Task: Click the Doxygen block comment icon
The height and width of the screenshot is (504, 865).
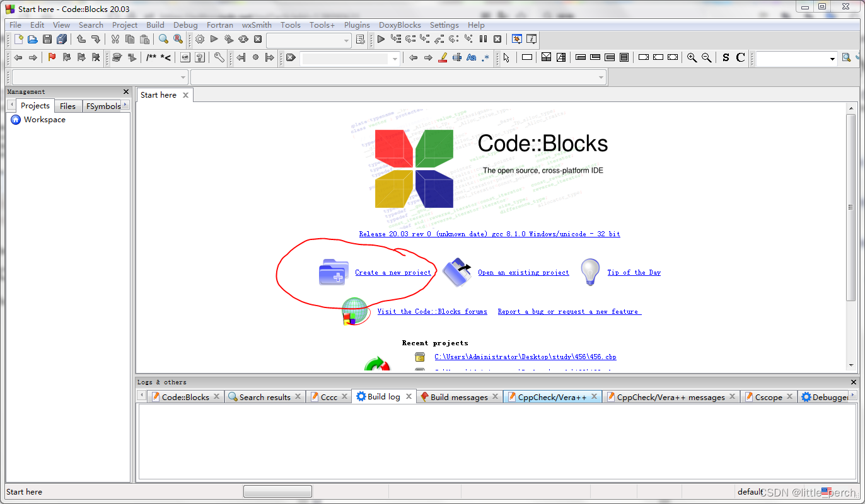Action: [151, 57]
